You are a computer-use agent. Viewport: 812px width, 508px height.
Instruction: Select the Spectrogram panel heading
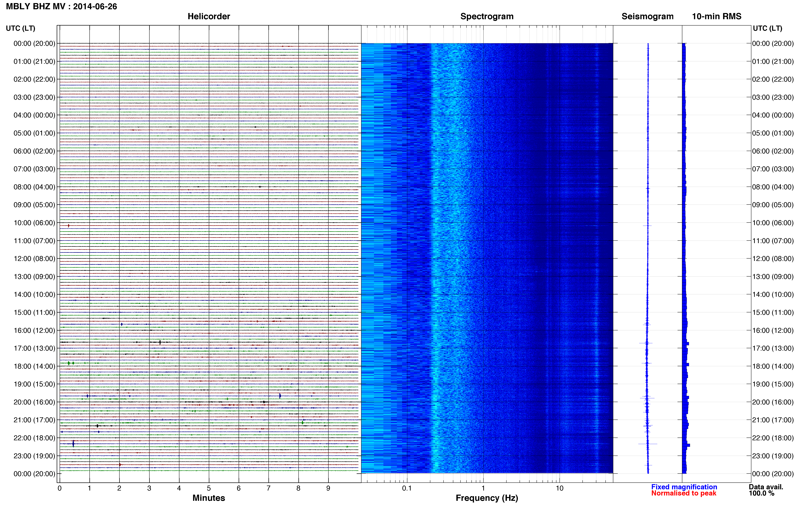pyautogui.click(x=487, y=16)
